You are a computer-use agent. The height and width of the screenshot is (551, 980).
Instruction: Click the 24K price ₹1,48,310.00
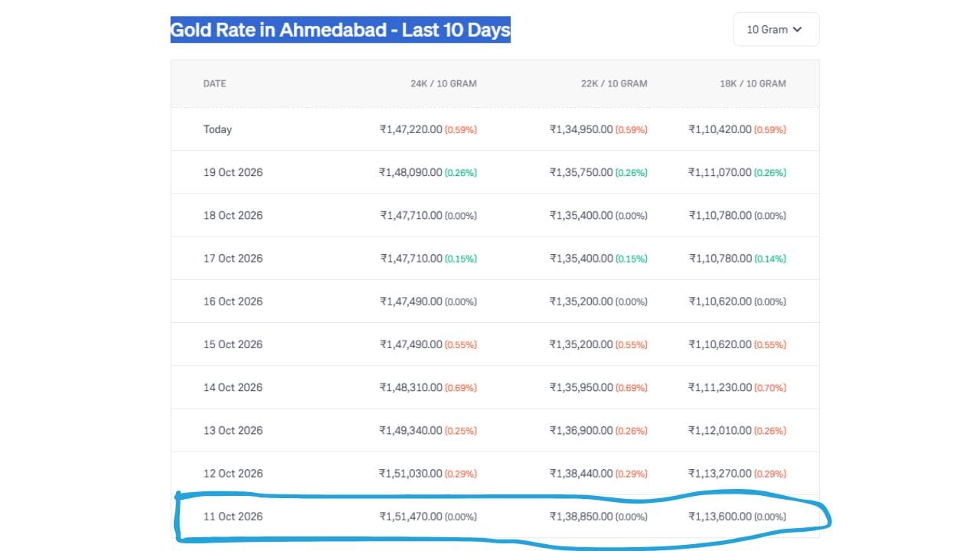click(x=411, y=387)
